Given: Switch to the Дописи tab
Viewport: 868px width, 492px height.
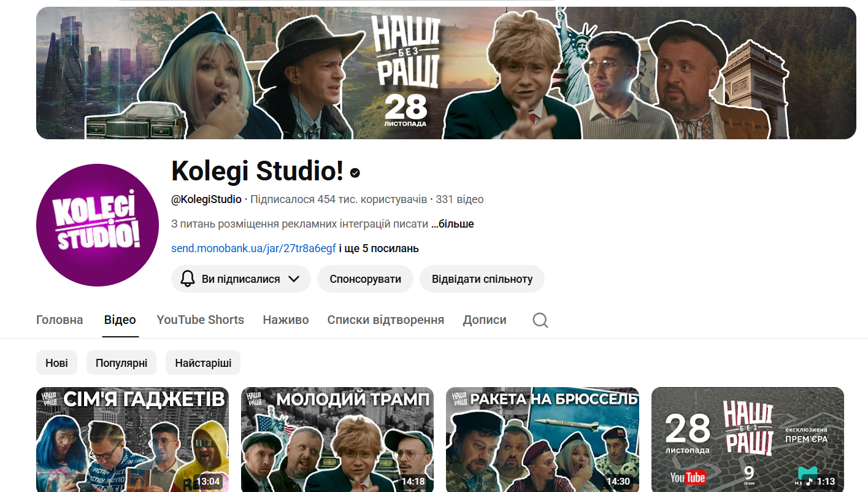Looking at the screenshot, I should pos(485,320).
